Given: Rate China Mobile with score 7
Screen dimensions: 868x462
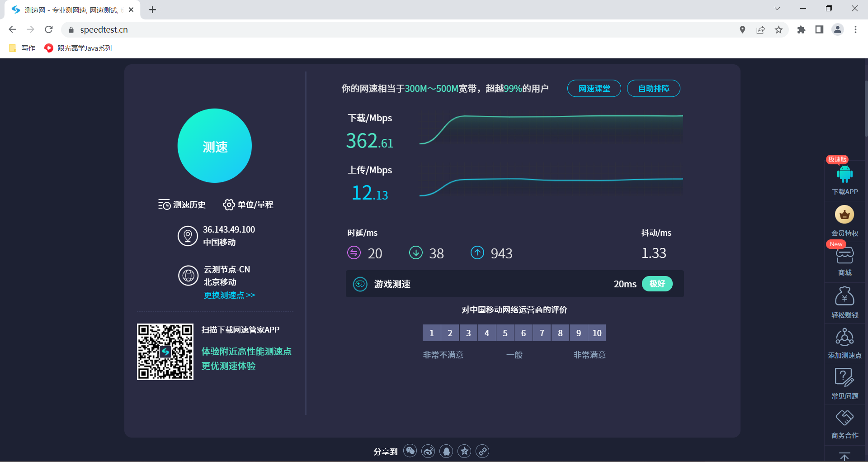Looking at the screenshot, I should [x=542, y=333].
